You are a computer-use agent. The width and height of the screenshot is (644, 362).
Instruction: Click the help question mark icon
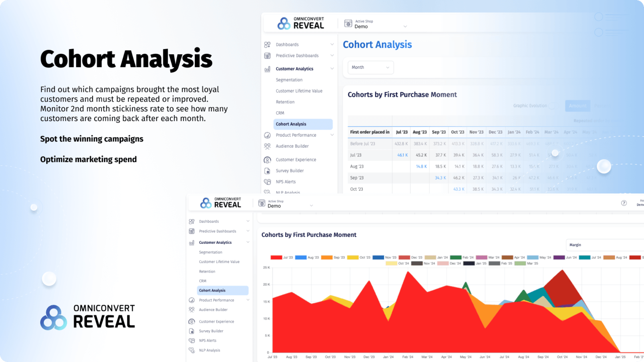pyautogui.click(x=624, y=203)
